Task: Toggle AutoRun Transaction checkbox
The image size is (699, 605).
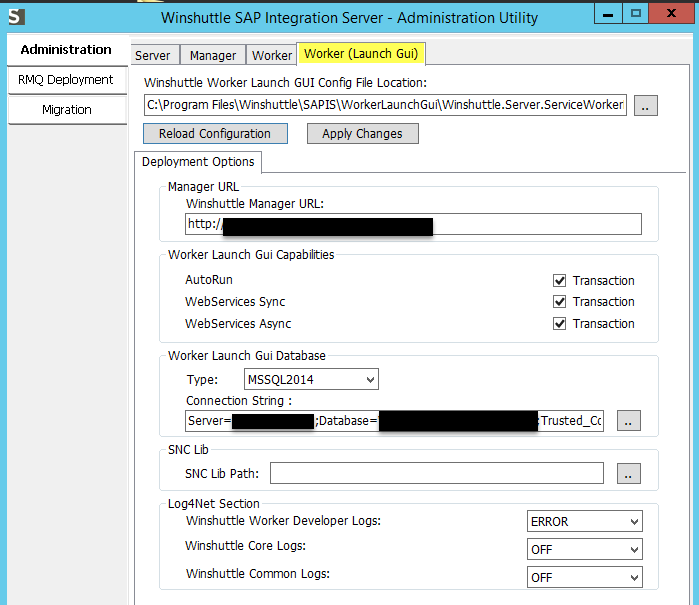Action: (x=559, y=280)
